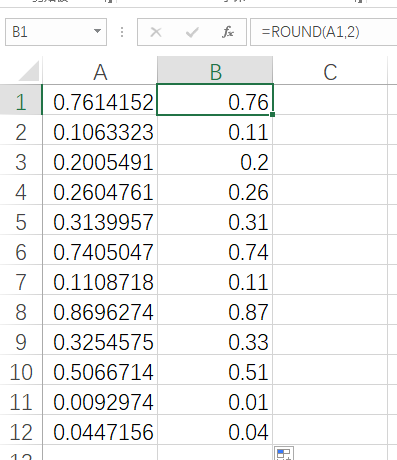Select row 1 header
397x460 pixels.
pyautogui.click(x=21, y=100)
